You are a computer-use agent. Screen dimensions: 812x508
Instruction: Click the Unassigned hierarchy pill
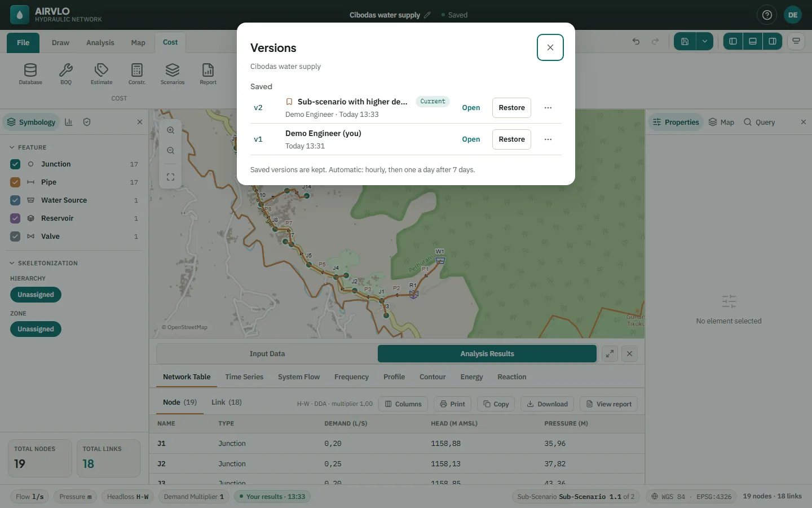coord(36,295)
